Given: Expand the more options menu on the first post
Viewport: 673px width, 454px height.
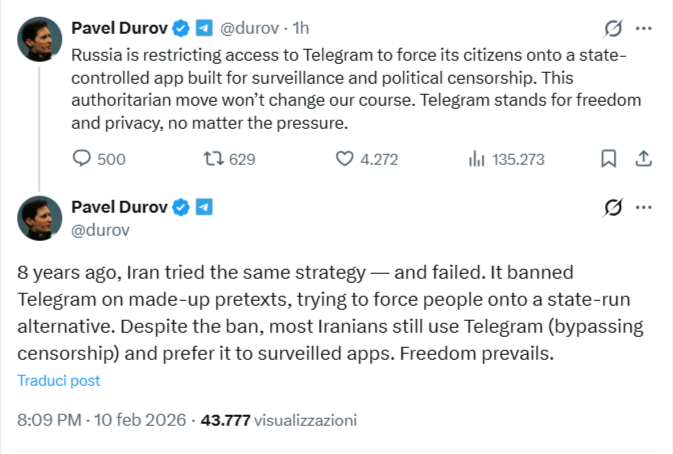Looking at the screenshot, I should tap(645, 28).
